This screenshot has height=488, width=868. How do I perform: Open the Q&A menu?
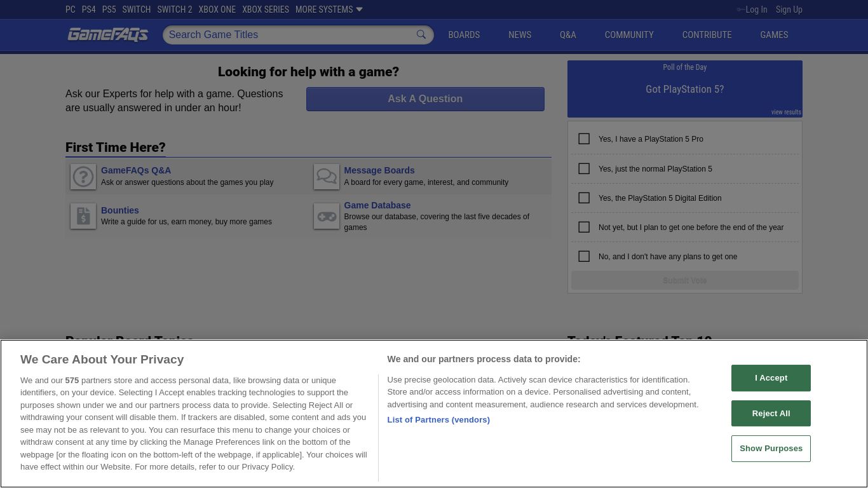tap(568, 35)
